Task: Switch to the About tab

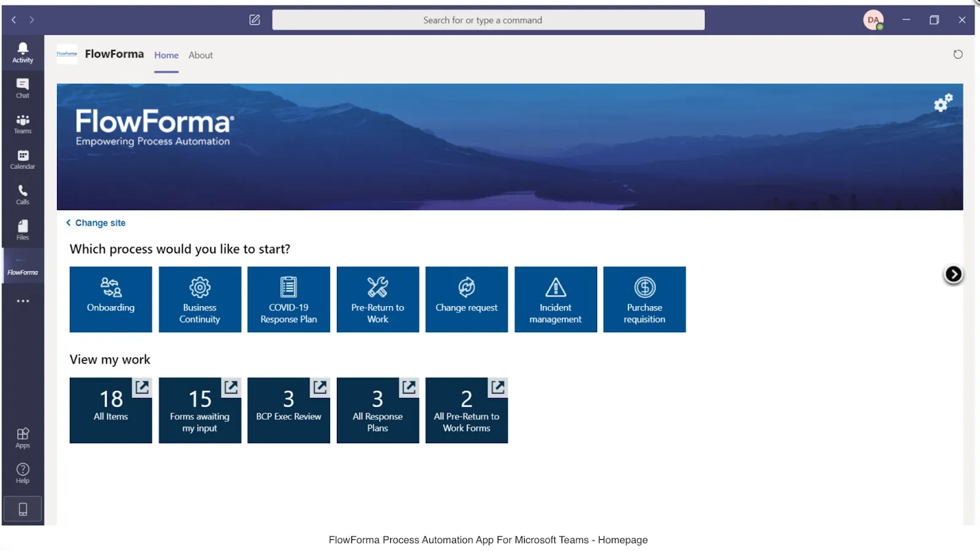Action: [x=201, y=55]
